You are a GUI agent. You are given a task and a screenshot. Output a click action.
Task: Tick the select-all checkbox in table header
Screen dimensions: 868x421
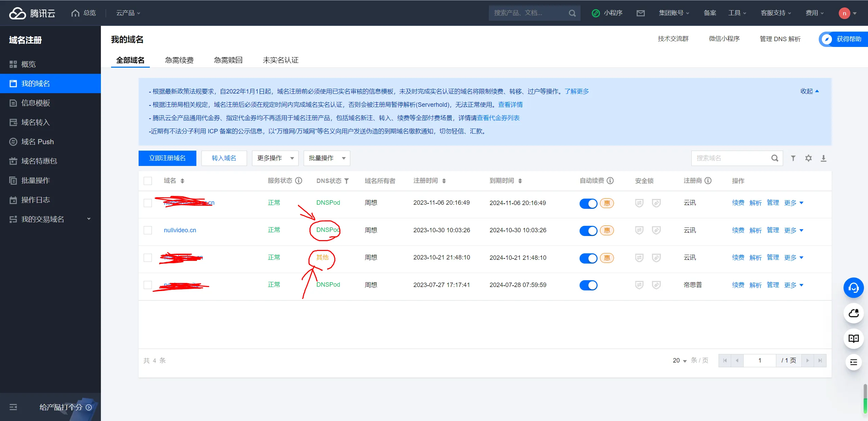coord(148,181)
